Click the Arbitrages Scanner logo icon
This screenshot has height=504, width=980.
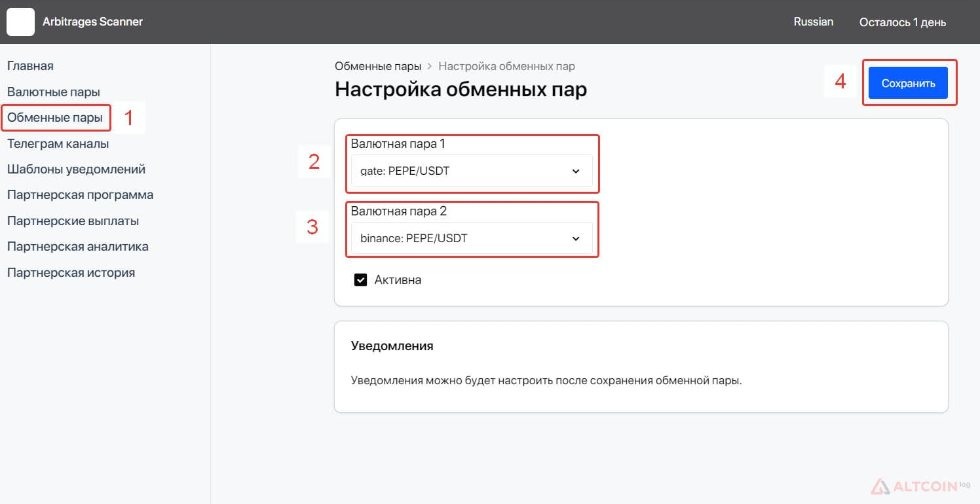(x=20, y=22)
